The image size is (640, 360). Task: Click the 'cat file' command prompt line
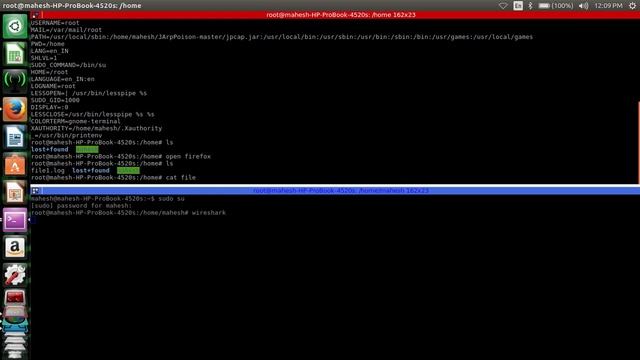113,178
